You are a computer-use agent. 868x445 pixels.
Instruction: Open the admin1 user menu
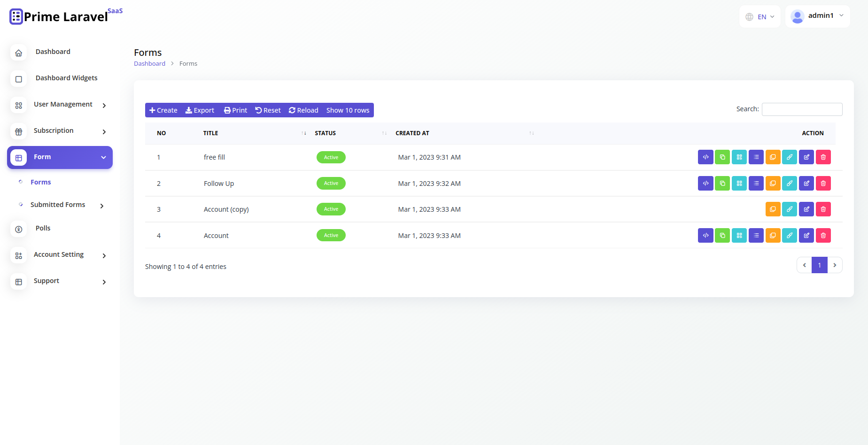817,16
